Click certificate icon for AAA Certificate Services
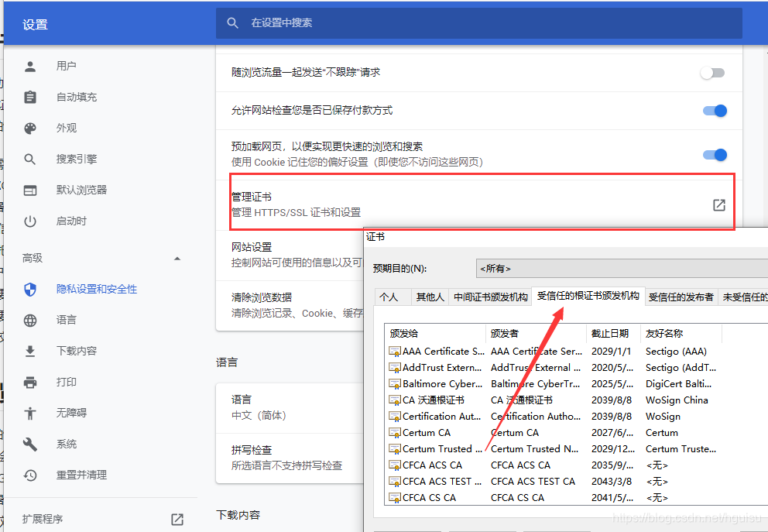768x532 pixels. tap(394, 352)
